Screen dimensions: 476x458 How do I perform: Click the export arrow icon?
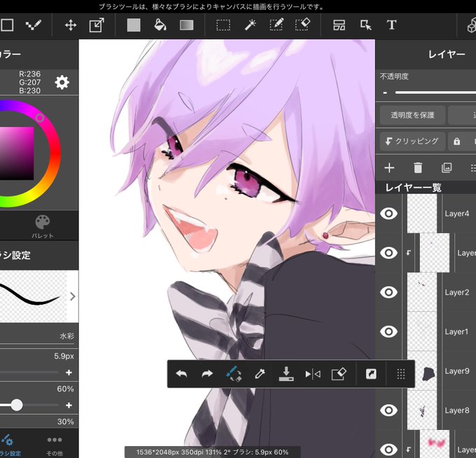click(371, 374)
